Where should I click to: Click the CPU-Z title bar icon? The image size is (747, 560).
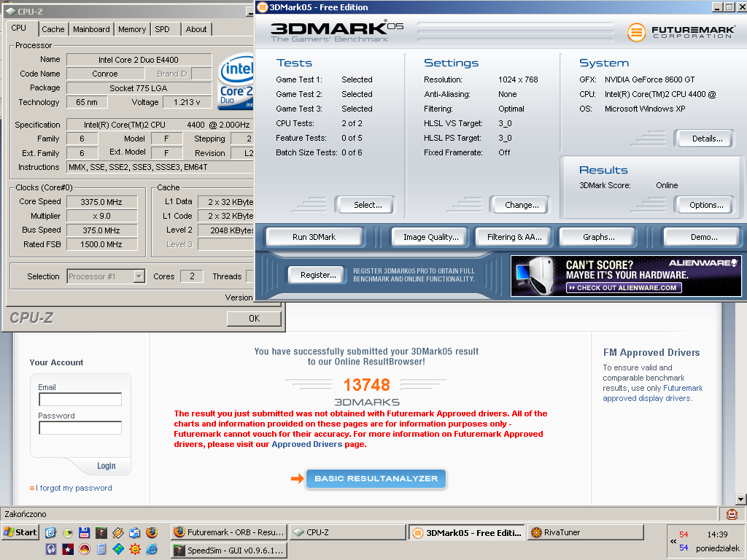[x=10, y=12]
